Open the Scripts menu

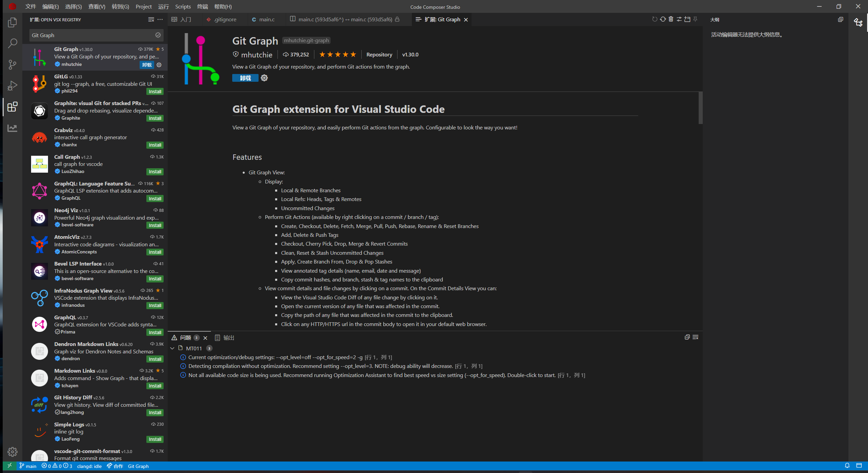[183, 6]
